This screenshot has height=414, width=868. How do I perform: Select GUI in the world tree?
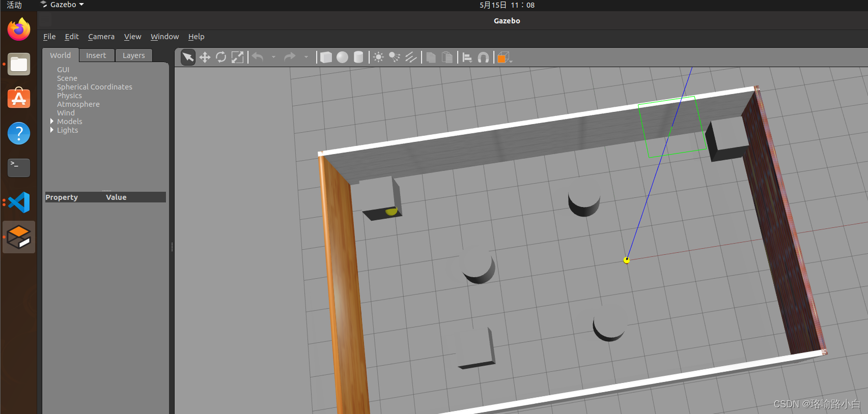63,70
